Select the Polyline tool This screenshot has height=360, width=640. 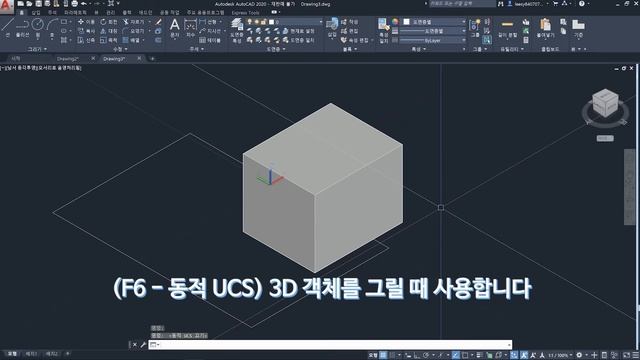pos(22,28)
